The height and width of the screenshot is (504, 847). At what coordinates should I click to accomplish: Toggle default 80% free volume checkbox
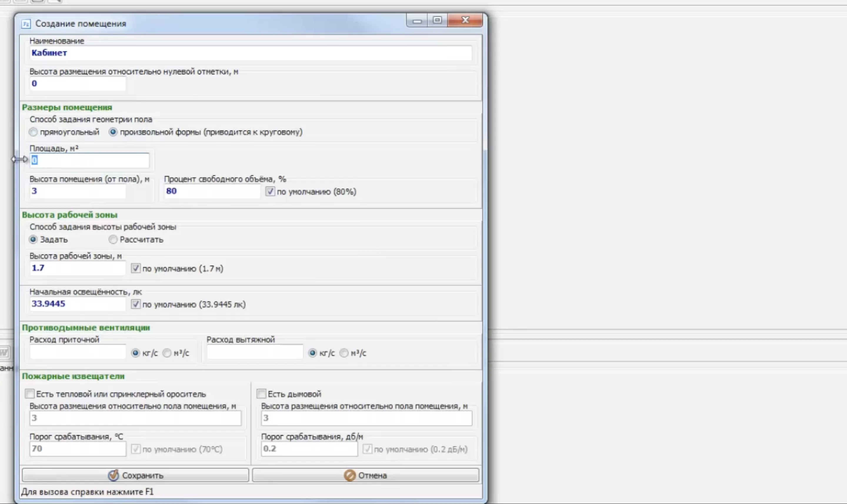pos(270,192)
